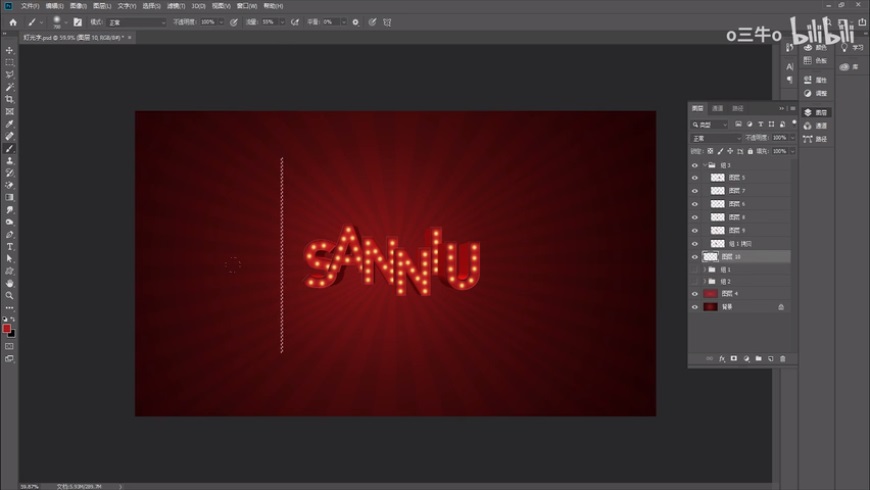Click the create new group folder icon
The width and height of the screenshot is (870, 490).
coord(758,358)
